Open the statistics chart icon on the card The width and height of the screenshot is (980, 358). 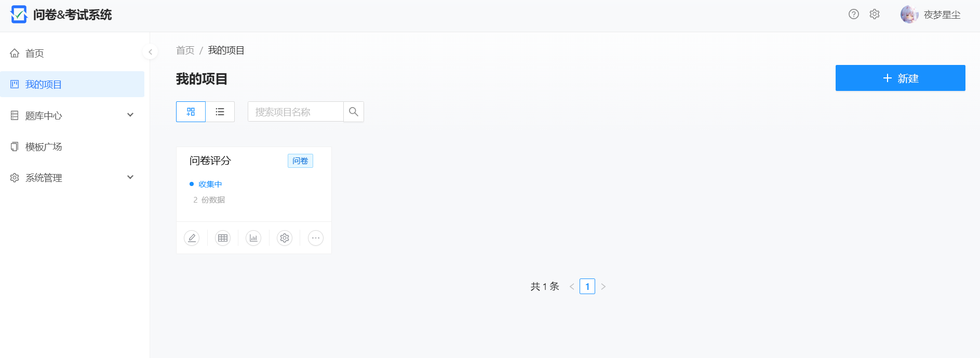[253, 238]
